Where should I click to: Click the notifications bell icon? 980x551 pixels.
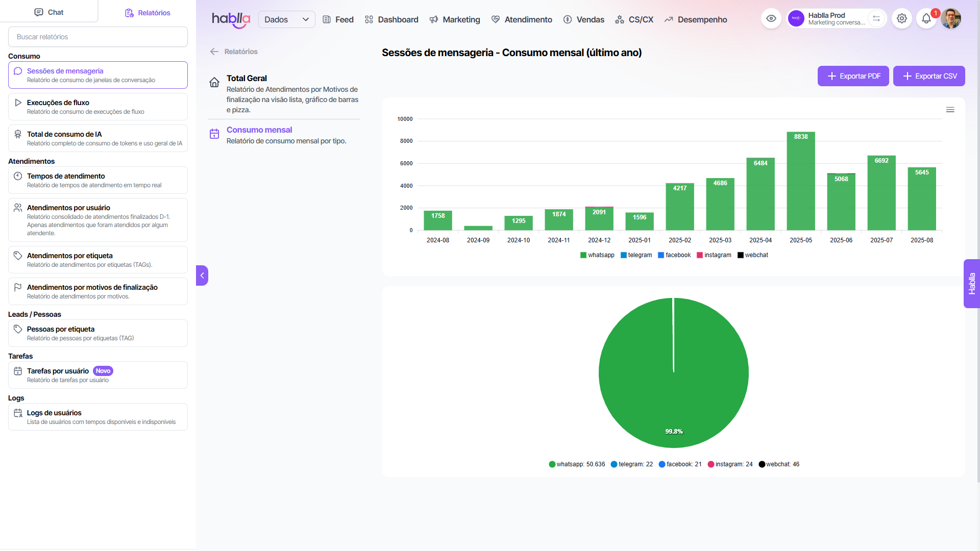pos(926,19)
